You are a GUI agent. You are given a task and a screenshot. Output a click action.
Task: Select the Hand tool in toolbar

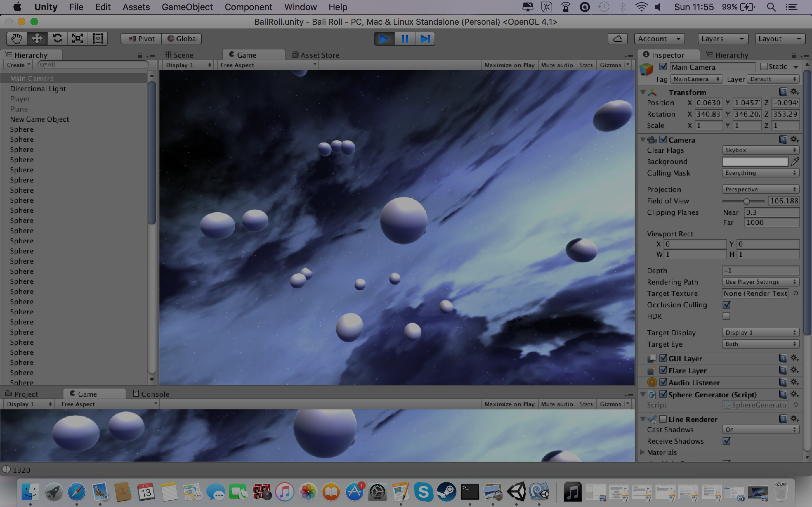click(16, 39)
